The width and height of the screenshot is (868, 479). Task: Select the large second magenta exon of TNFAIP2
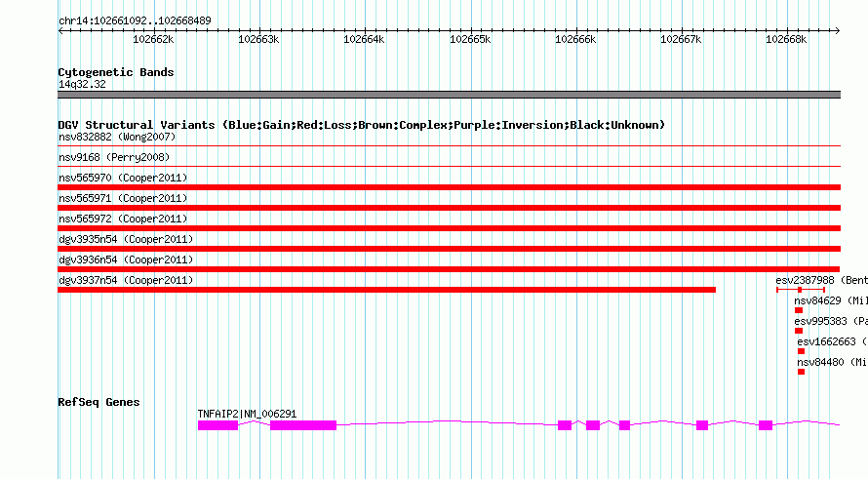click(x=303, y=425)
